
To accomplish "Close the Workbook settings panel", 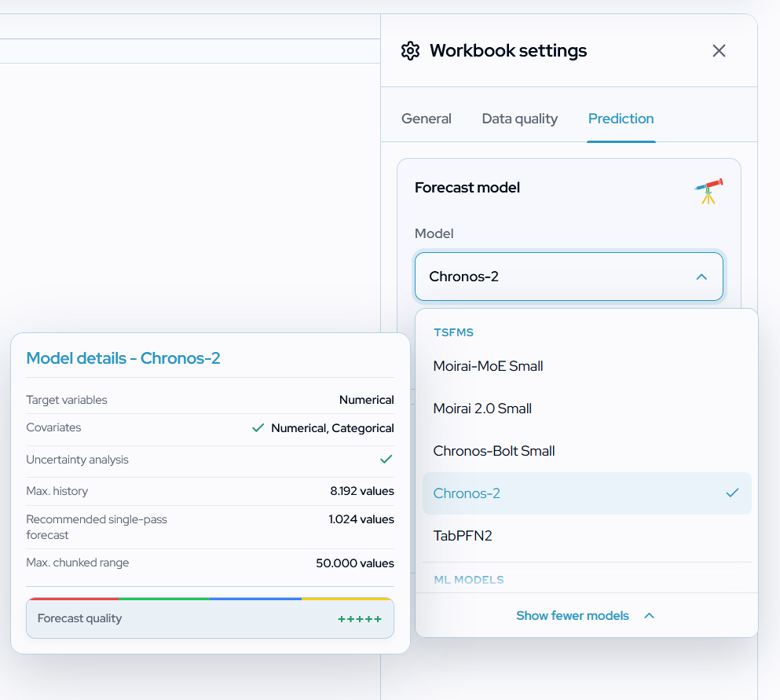I will tap(719, 51).
